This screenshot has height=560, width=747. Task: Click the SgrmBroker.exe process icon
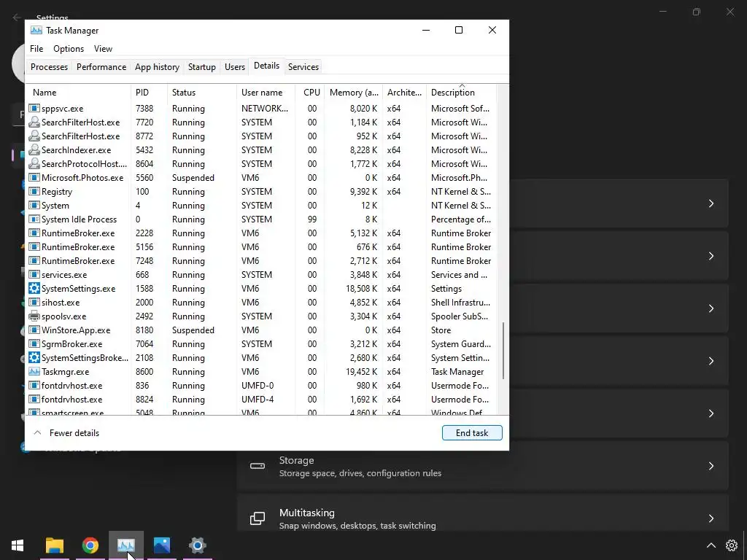[x=34, y=344]
